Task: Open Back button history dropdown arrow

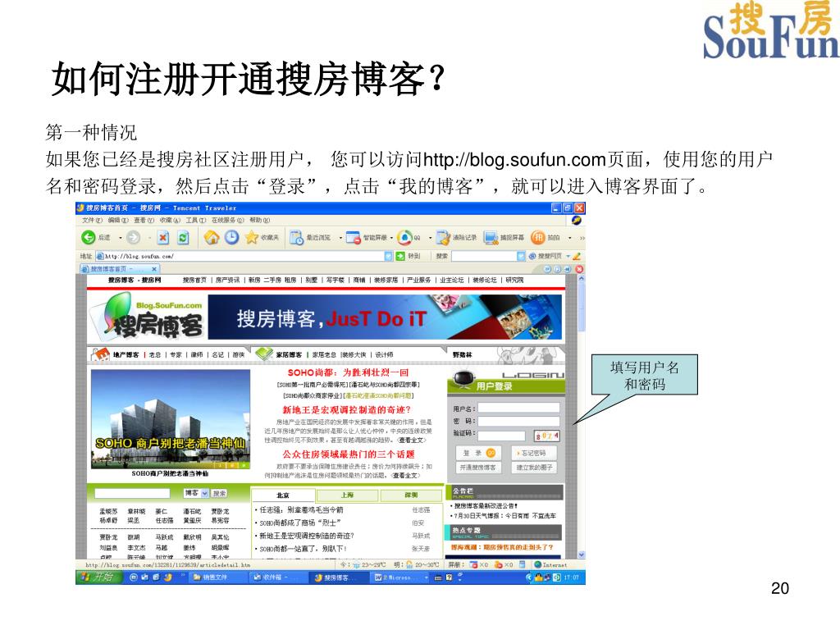Action: click(x=121, y=237)
